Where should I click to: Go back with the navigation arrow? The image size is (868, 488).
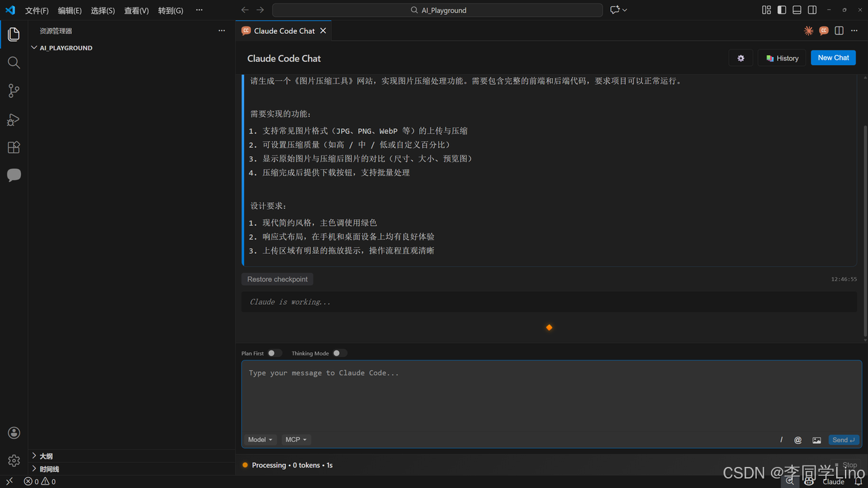tap(245, 10)
